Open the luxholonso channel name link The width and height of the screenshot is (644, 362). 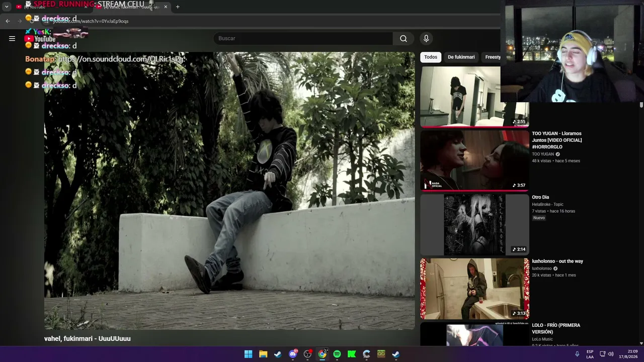click(542, 268)
